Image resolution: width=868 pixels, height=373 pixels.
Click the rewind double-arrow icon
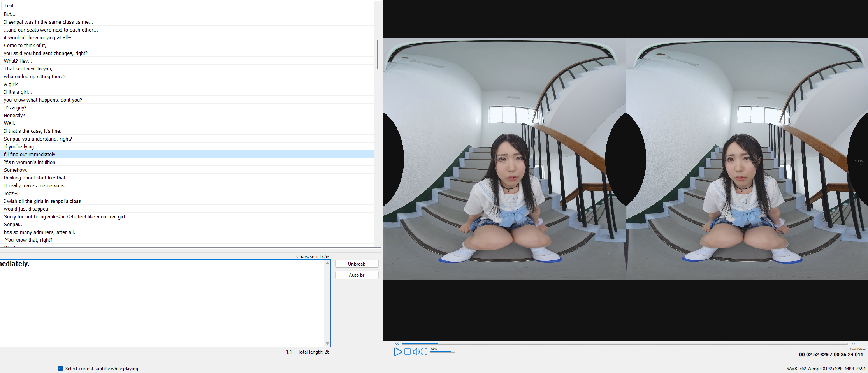397,344
